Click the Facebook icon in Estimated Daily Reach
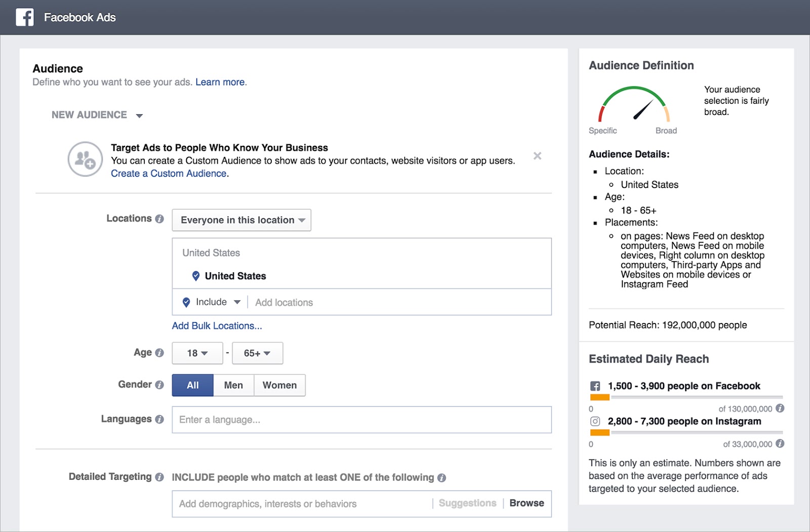810x532 pixels. click(x=595, y=386)
